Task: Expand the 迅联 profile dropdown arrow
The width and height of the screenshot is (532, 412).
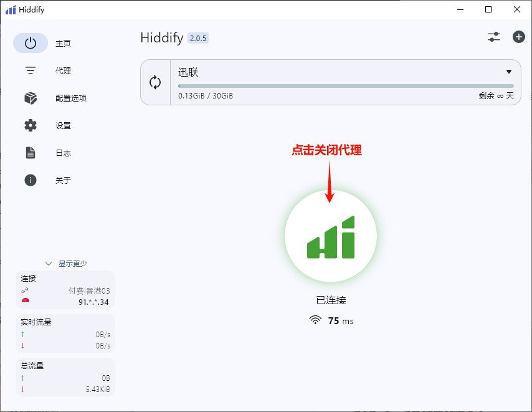Action: (x=509, y=72)
